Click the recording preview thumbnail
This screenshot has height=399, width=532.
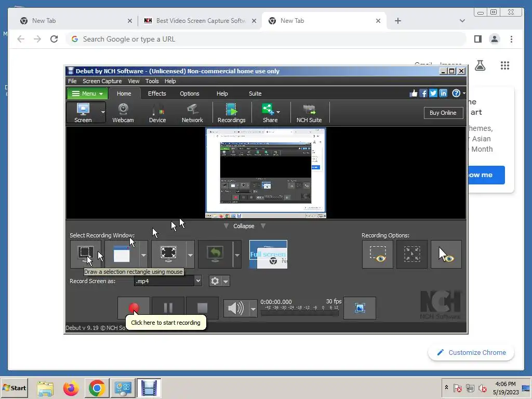click(265, 173)
